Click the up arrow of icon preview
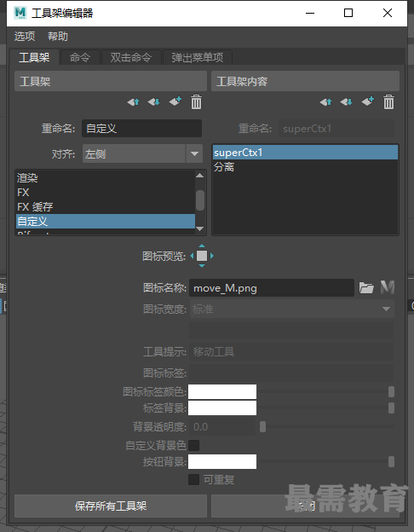 [202, 246]
